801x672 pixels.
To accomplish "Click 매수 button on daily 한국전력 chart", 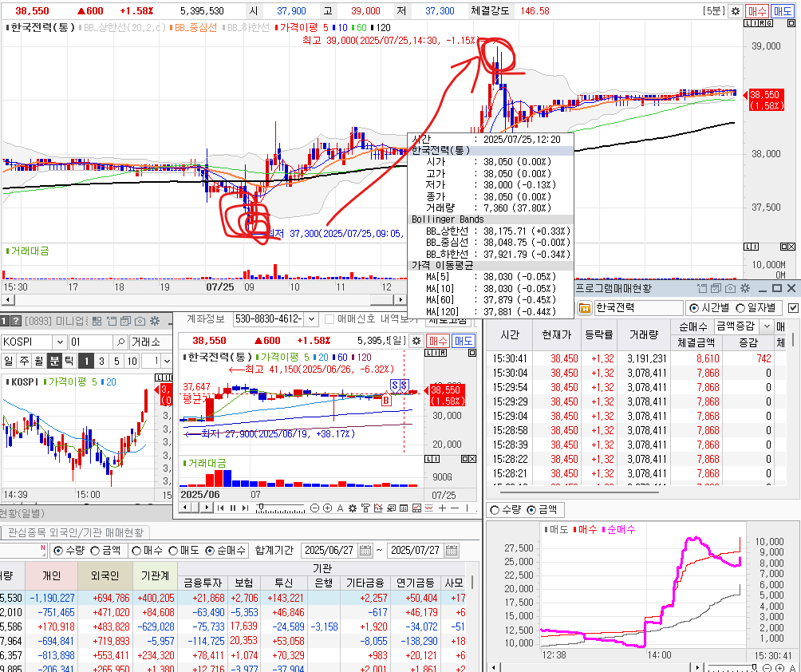I will (438, 341).
